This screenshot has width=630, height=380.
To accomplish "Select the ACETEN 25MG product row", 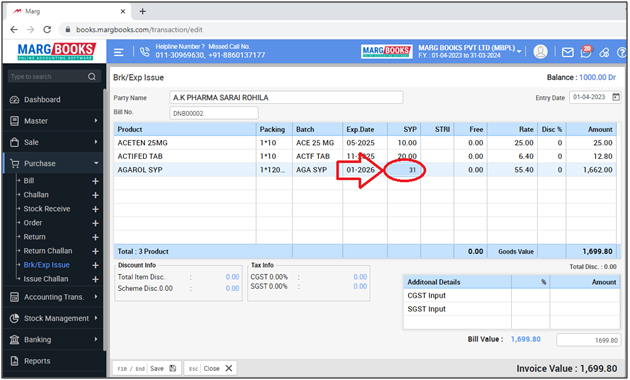I will [365, 143].
